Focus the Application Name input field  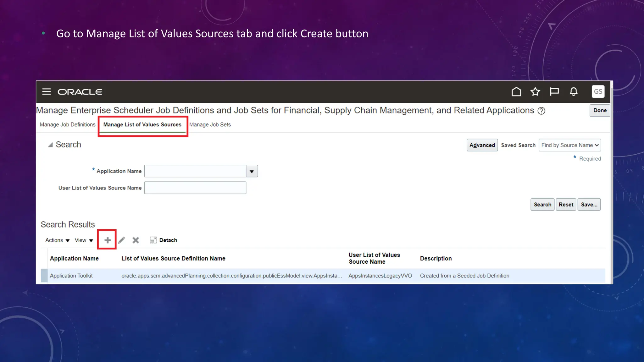pyautogui.click(x=195, y=171)
